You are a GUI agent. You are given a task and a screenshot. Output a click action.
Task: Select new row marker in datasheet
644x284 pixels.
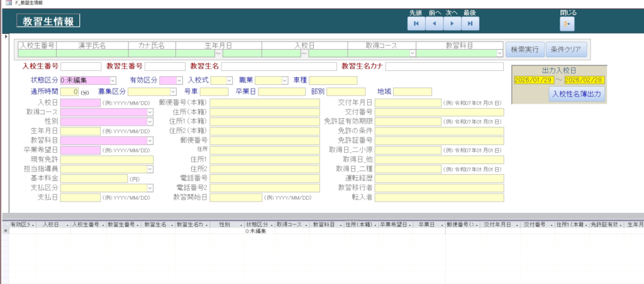click(x=5, y=231)
